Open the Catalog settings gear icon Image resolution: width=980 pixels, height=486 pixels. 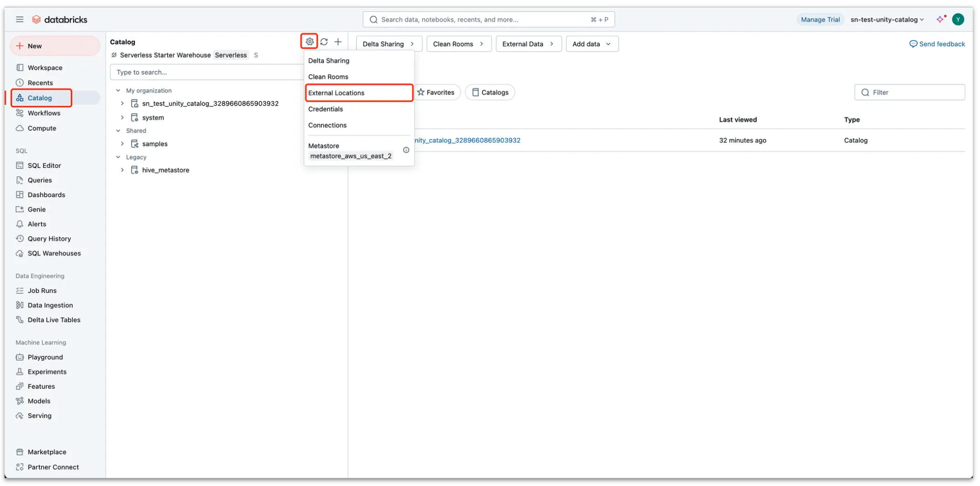click(309, 41)
